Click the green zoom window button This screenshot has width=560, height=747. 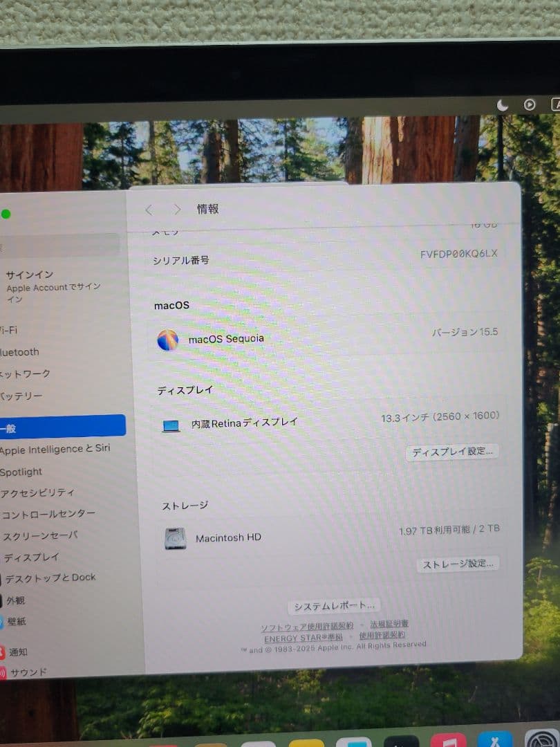6,214
